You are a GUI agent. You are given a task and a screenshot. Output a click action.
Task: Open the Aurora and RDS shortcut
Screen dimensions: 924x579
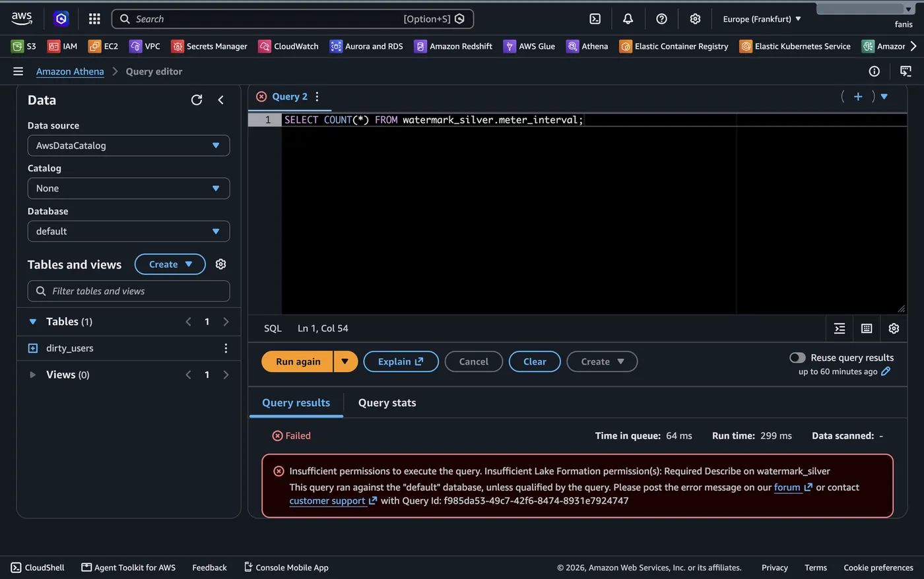[x=366, y=46]
